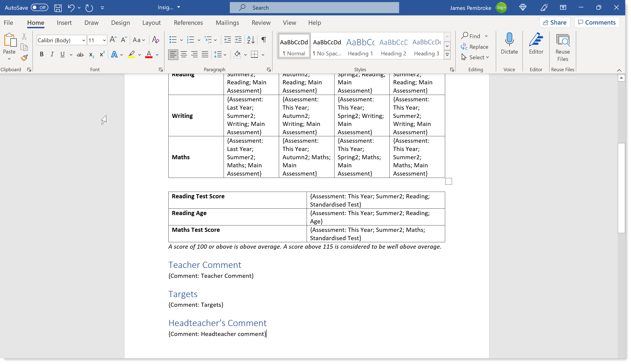Switch to the Design tab
The width and height of the screenshot is (631, 364).
(x=120, y=23)
